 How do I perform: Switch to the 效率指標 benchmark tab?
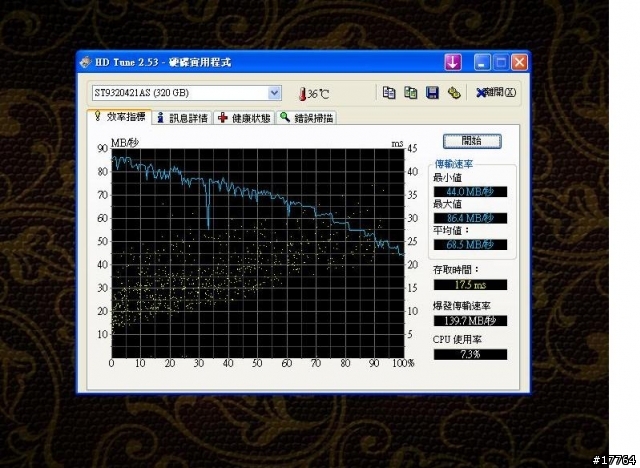120,117
